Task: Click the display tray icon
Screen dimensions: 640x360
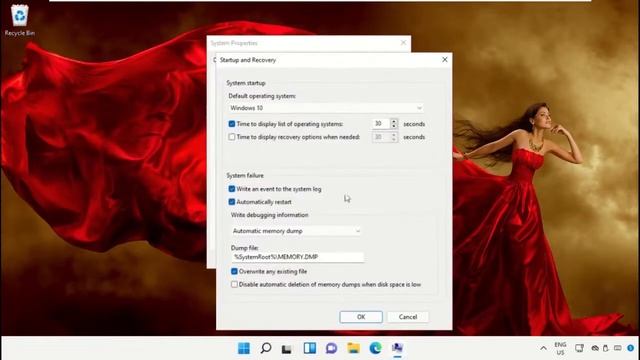Action: tap(579, 348)
